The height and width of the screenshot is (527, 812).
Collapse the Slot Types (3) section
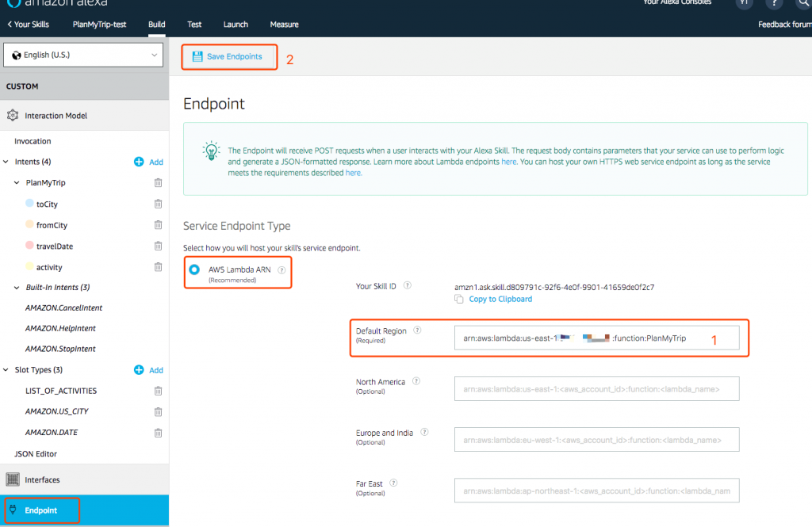[x=6, y=369]
